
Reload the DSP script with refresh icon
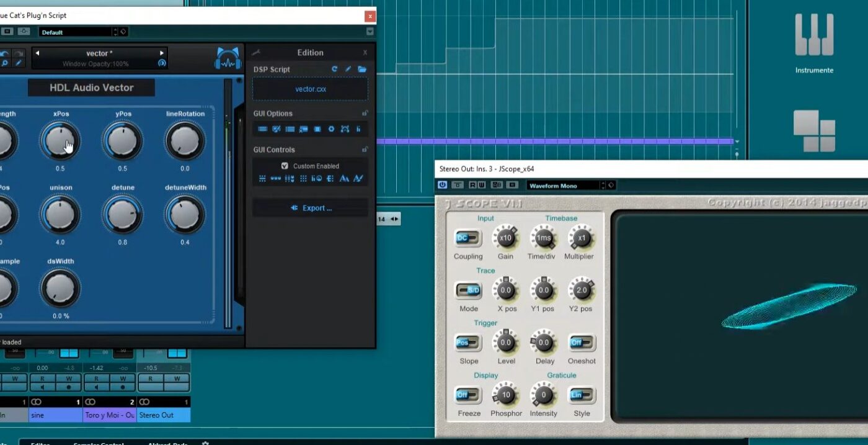coord(335,70)
